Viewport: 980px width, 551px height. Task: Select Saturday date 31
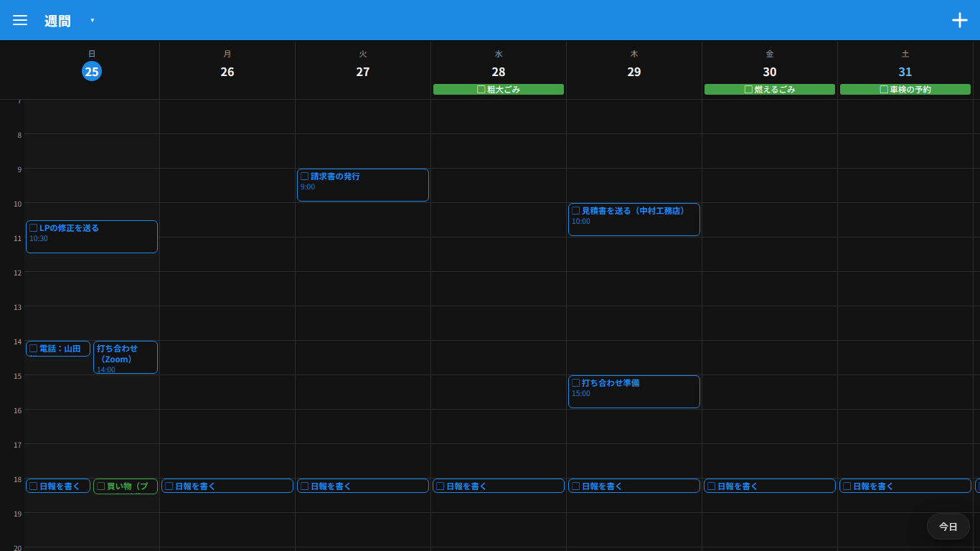905,72
